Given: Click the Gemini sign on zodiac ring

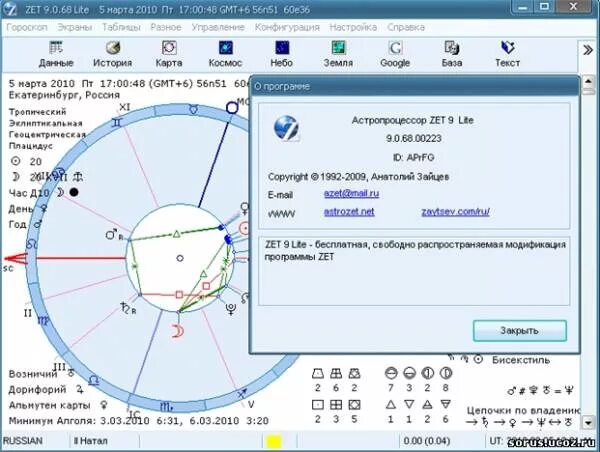Looking at the screenshot, I should tap(117, 122).
